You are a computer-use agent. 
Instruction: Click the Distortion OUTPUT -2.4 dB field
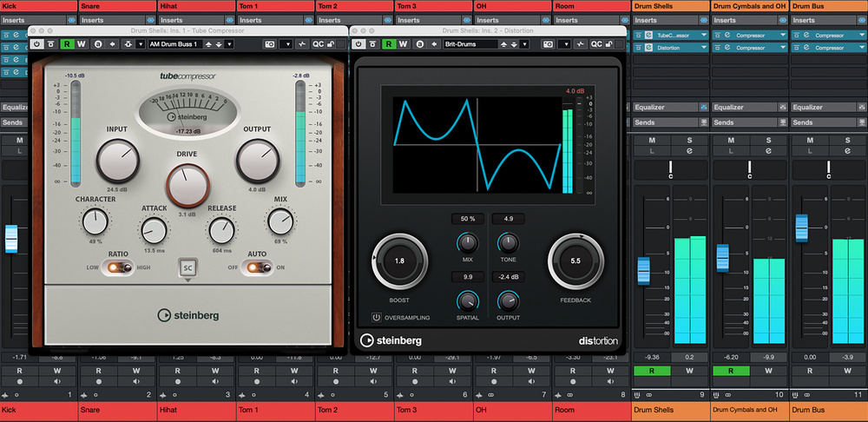508,277
